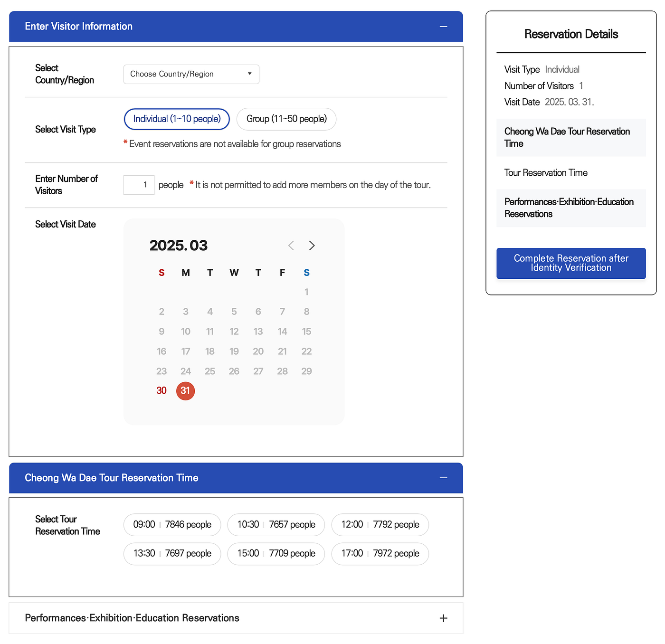Choose the 13:30 tour time slot
The height and width of the screenshot is (644, 665).
(172, 553)
